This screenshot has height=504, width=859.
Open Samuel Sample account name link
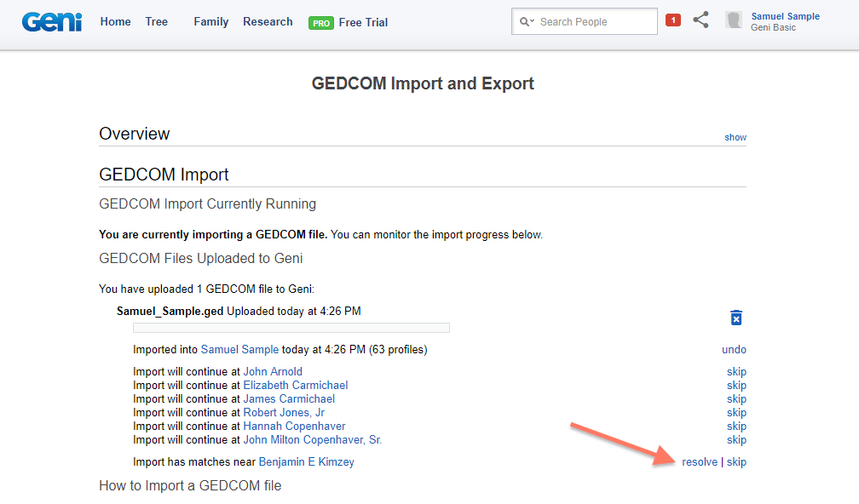pyautogui.click(x=785, y=16)
